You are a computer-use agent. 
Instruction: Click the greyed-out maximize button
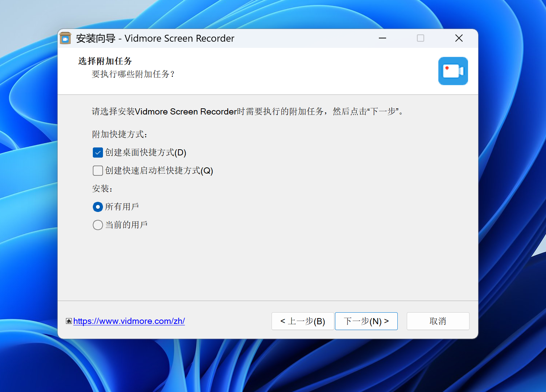[421, 38]
